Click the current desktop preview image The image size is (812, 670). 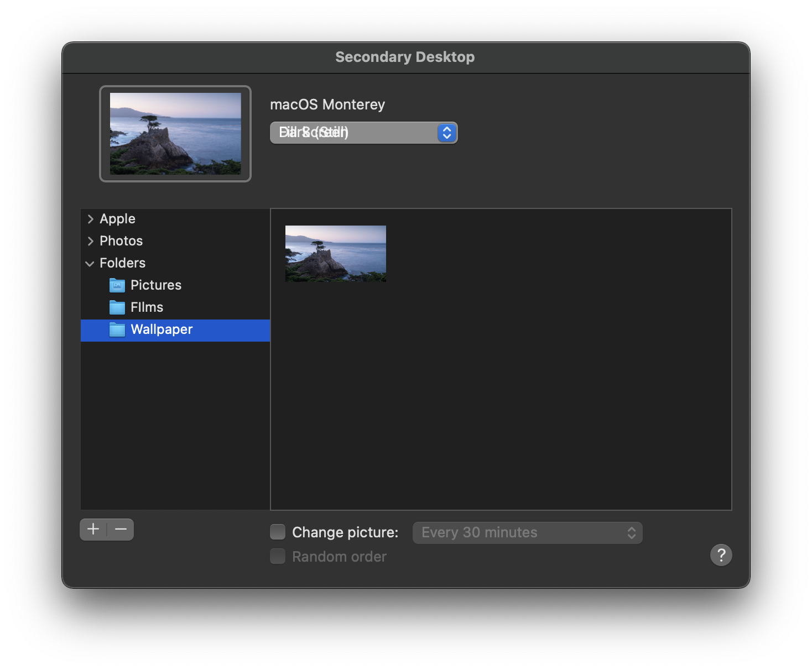coord(175,134)
